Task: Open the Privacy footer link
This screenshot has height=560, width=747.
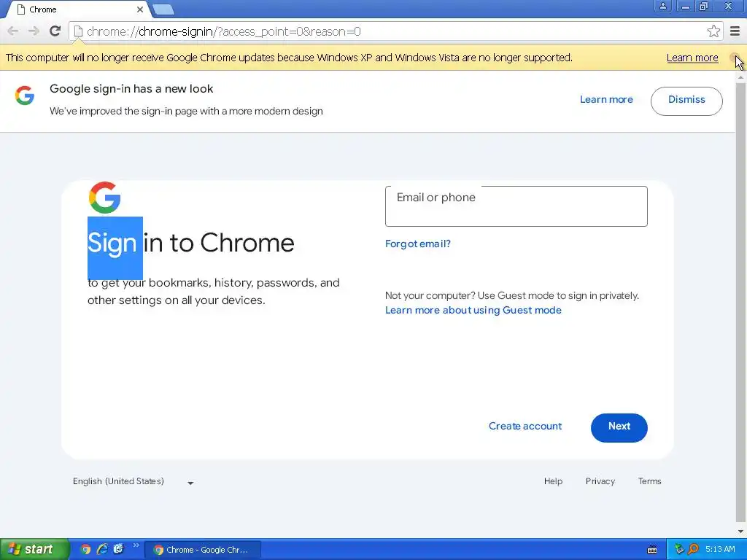Action: (x=600, y=481)
